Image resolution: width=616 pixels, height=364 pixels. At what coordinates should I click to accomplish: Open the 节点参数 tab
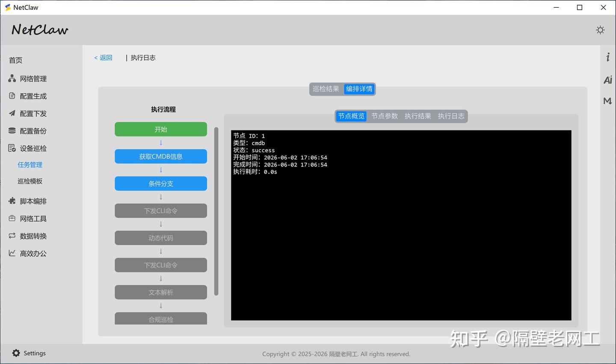[x=385, y=116]
